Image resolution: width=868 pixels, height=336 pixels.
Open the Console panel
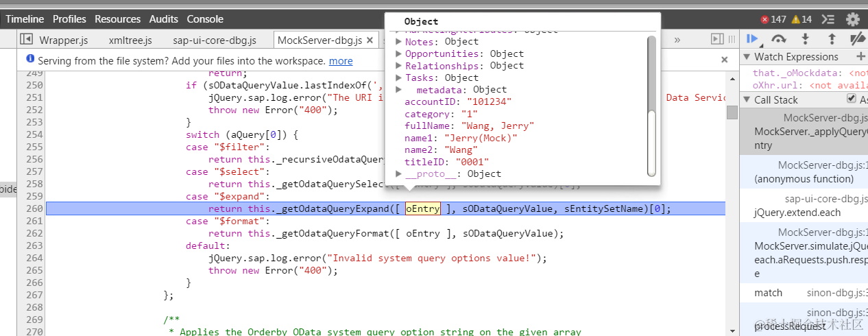click(x=205, y=19)
